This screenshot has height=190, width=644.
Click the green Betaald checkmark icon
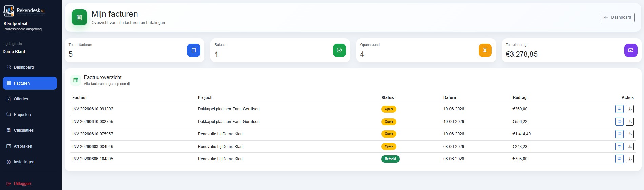339,50
